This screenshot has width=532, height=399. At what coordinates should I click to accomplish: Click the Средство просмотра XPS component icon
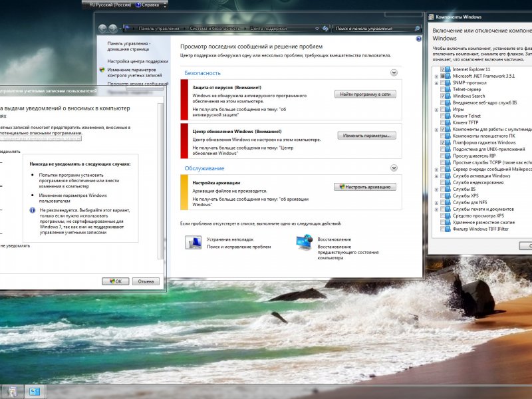coord(448,215)
